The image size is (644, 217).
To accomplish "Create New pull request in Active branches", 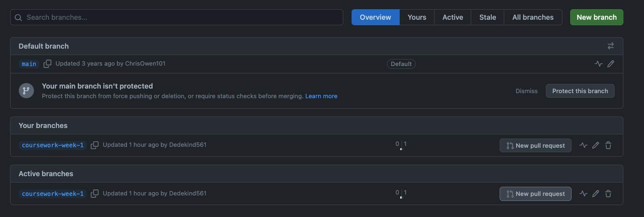I will click(535, 194).
